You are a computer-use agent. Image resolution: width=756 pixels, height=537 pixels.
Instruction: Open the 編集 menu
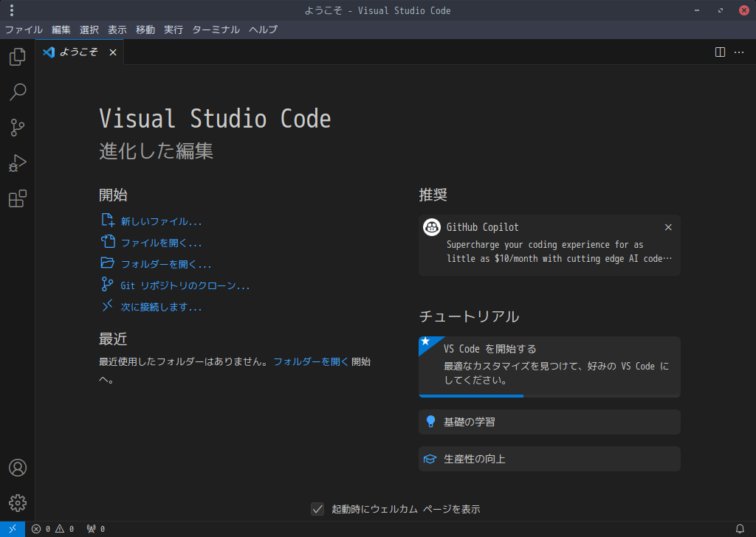coord(61,30)
